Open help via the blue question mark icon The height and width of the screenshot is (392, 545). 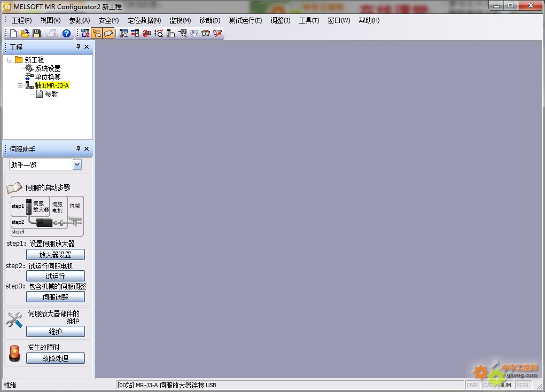pos(66,33)
